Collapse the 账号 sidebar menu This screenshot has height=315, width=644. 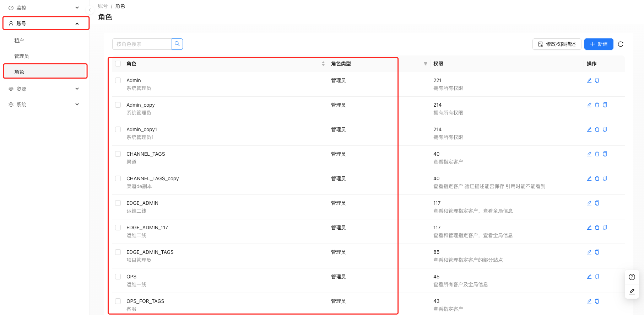pos(44,23)
